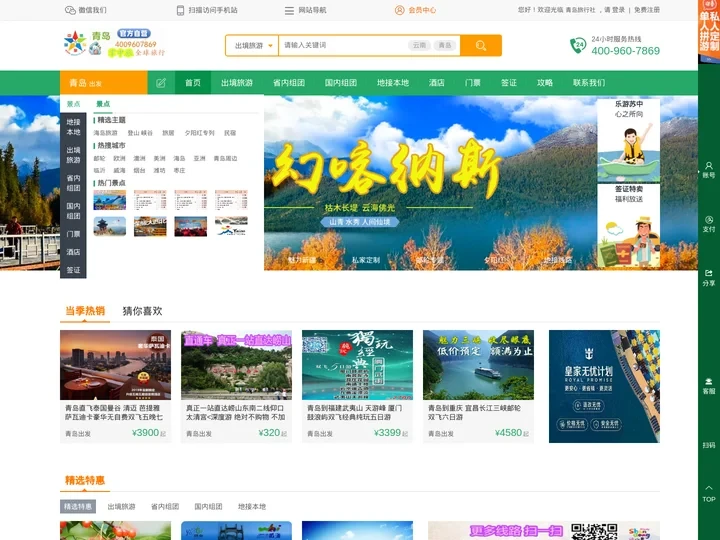The width and height of the screenshot is (720, 540).
Task: Click the share icon in the right sidebar
Action: coord(709,278)
